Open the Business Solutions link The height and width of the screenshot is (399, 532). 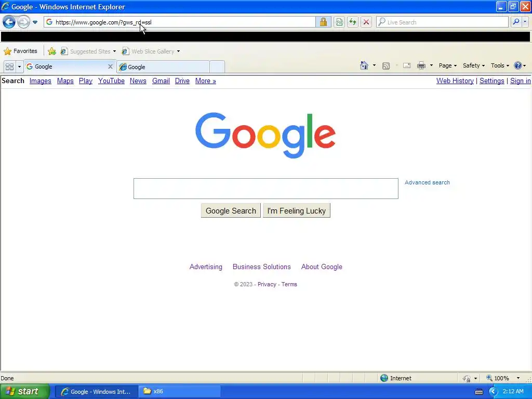262,267
